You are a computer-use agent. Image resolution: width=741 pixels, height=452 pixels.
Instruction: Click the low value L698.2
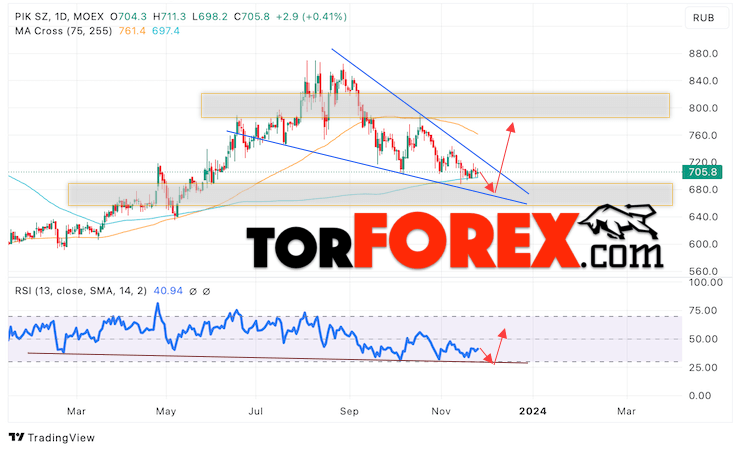point(210,17)
